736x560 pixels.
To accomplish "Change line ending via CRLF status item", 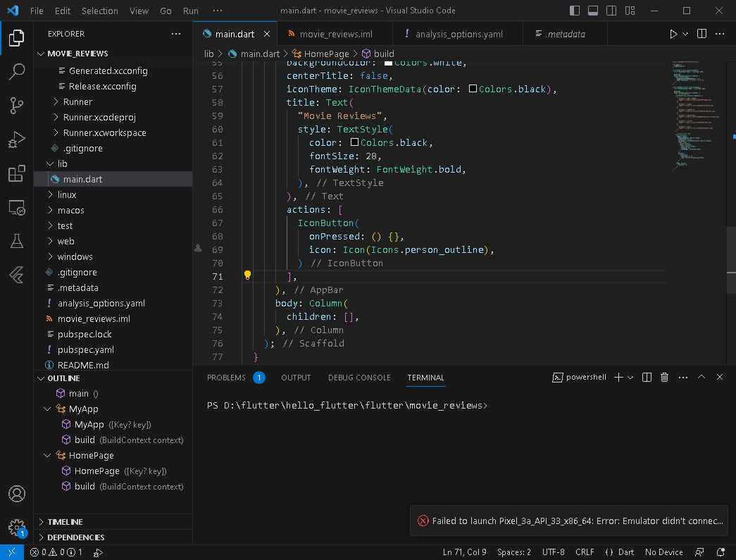I will pyautogui.click(x=585, y=552).
